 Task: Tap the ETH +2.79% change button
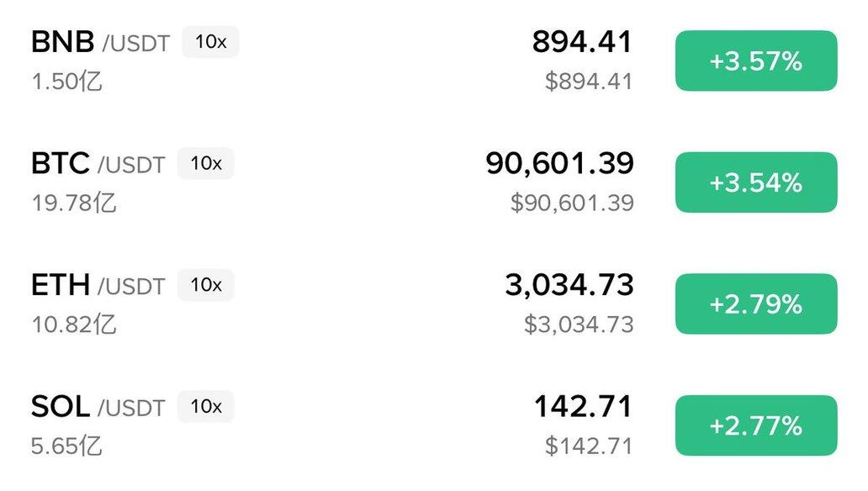(755, 304)
